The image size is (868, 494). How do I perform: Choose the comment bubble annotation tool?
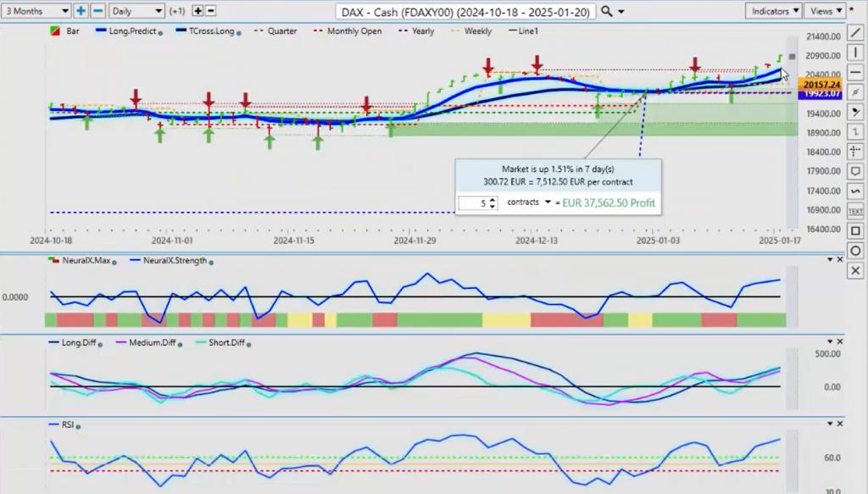(x=855, y=171)
